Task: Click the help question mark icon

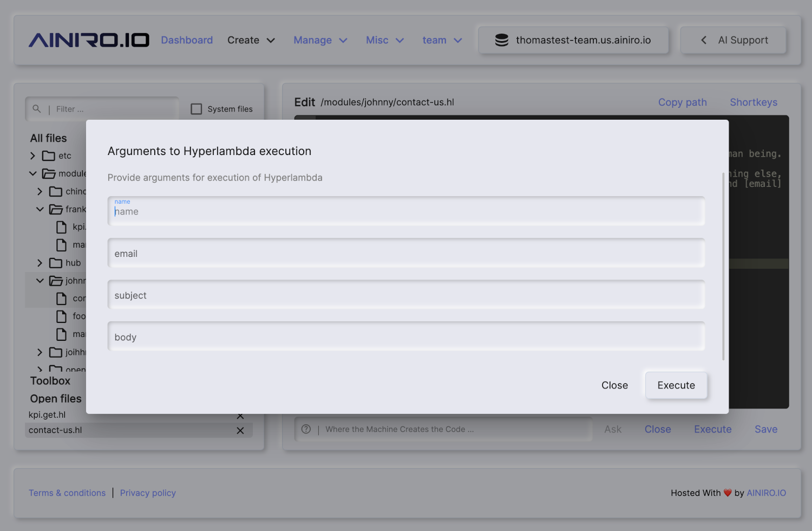Action: coord(306,429)
